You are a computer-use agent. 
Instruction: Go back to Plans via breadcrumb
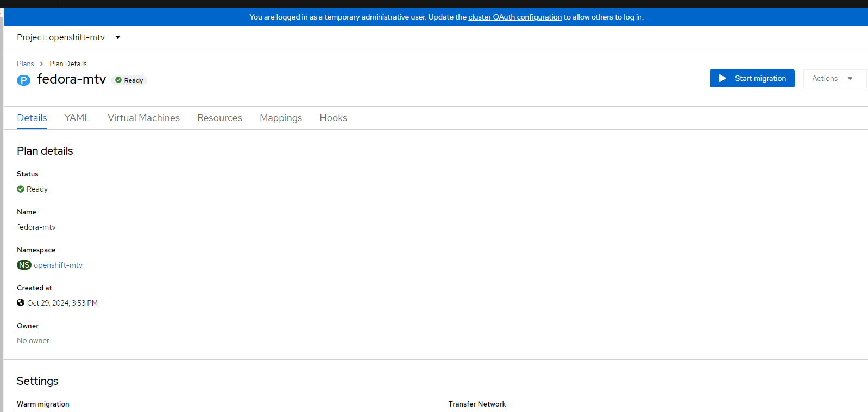tap(26, 64)
